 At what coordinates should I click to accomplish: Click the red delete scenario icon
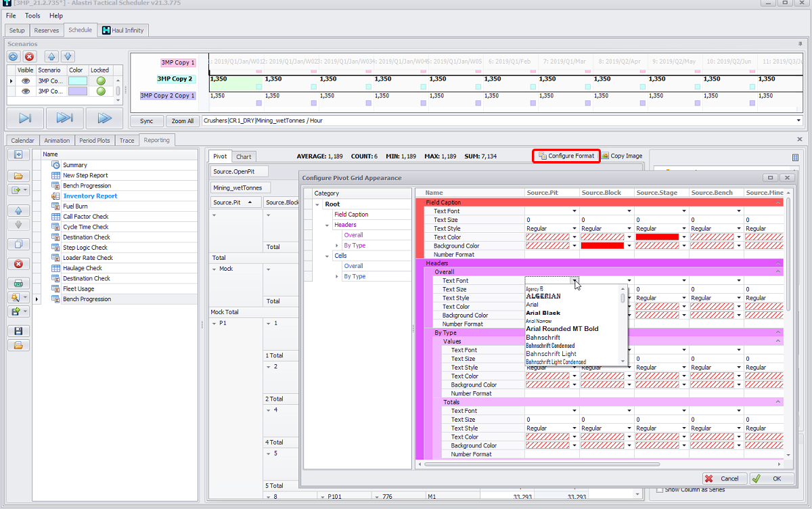coord(30,57)
